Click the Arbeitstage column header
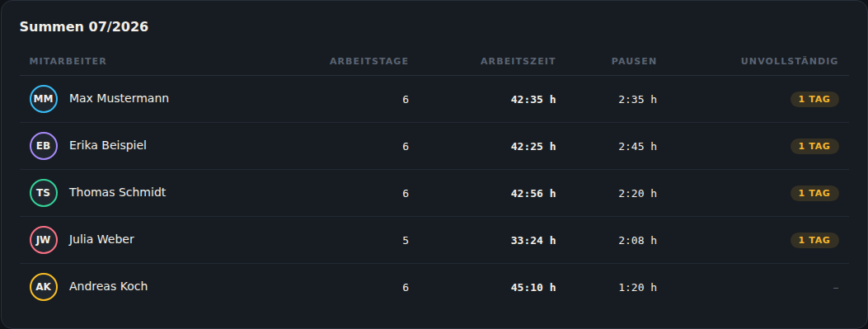868x329 pixels. pyautogui.click(x=369, y=62)
